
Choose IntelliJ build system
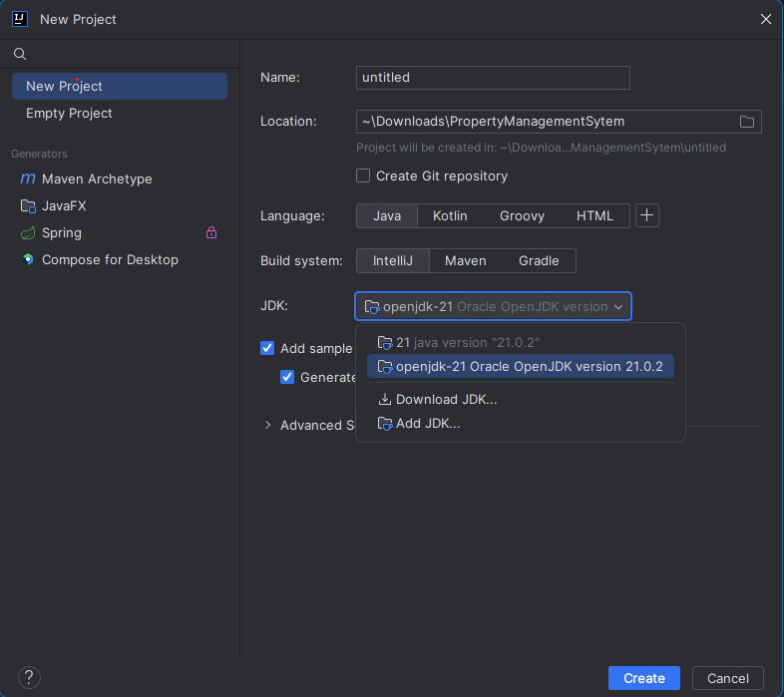pos(393,260)
